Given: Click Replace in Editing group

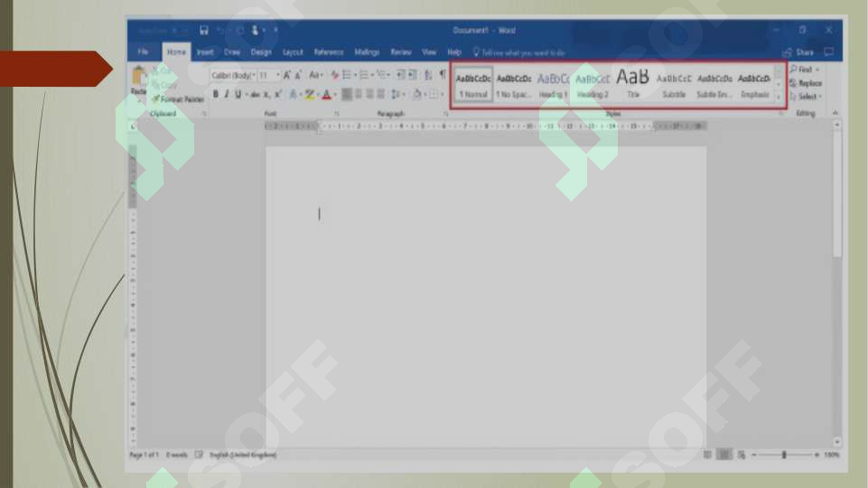Looking at the screenshot, I should click(806, 83).
